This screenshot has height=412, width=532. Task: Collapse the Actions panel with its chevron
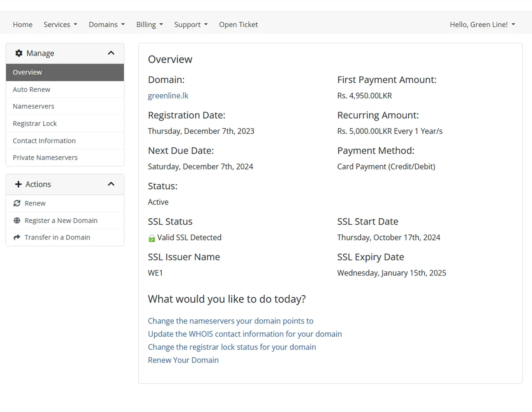click(111, 184)
